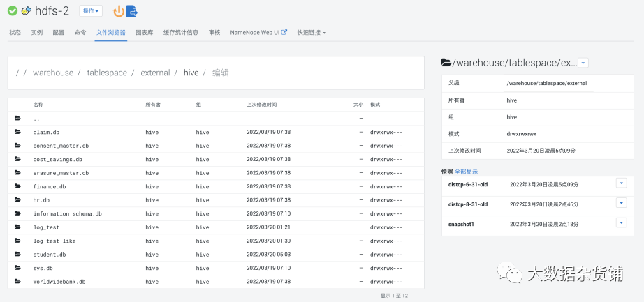
Task: Click the folder icon next to log_test
Action: point(17,227)
